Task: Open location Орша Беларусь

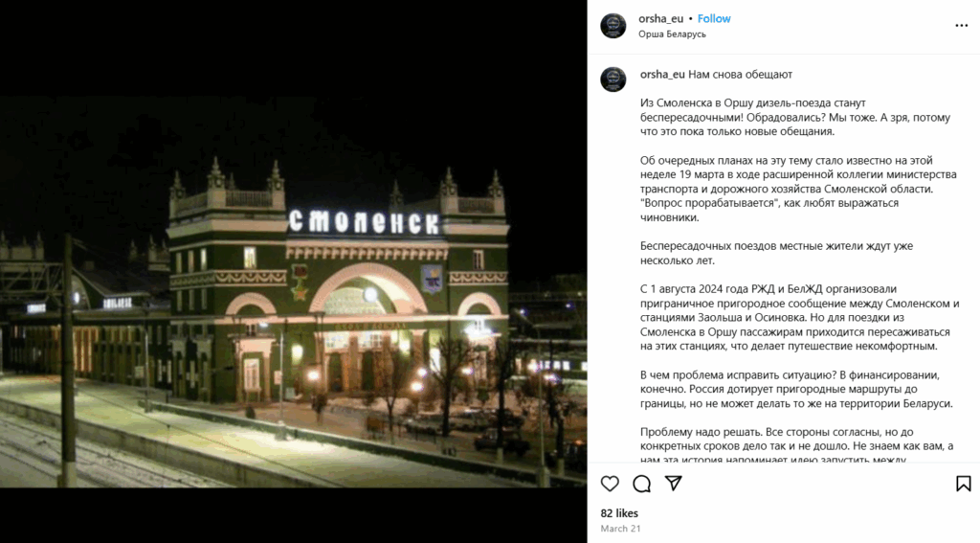Action: coord(672,34)
